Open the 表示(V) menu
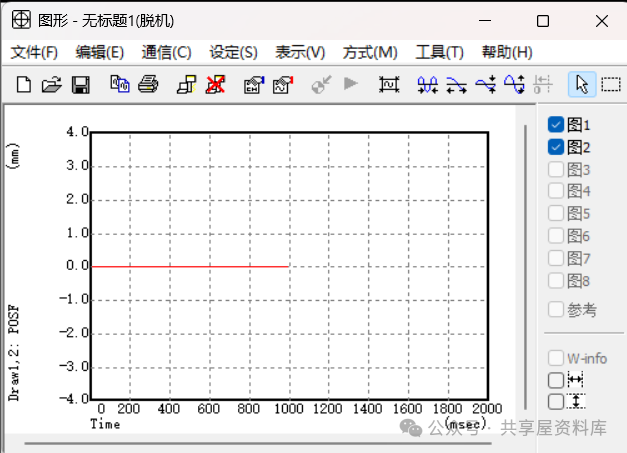This screenshot has width=627, height=453. 300,52
